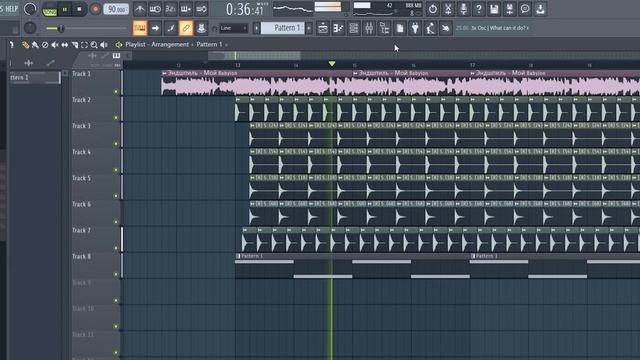640x360 pixels.
Task: Show the playlist view icon
Action: pos(323,28)
